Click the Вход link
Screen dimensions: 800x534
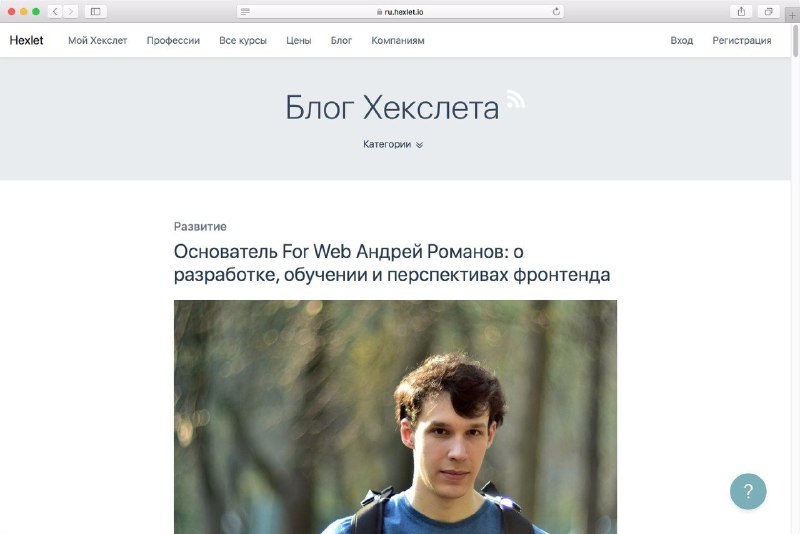point(682,40)
